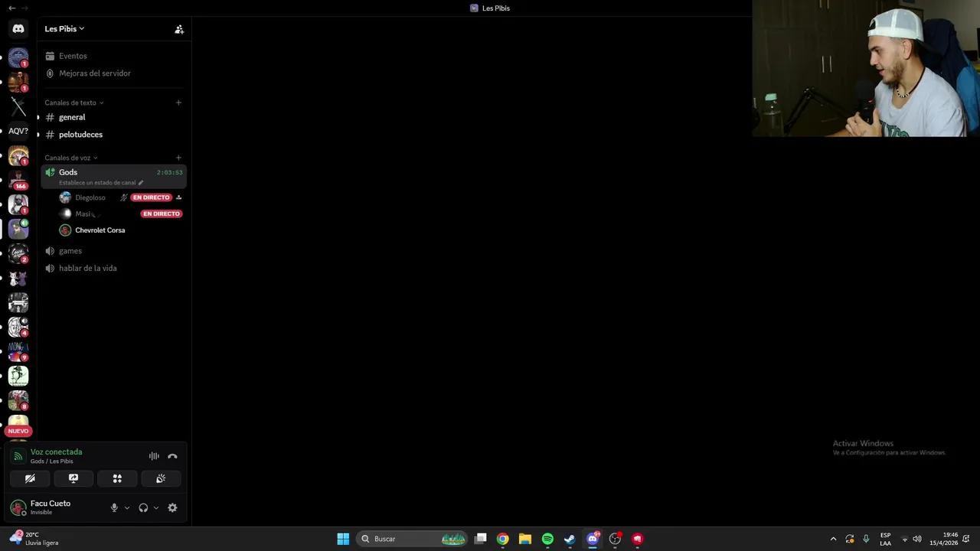Open the soundboard button
The width and height of the screenshot is (980, 551).
[x=161, y=478]
